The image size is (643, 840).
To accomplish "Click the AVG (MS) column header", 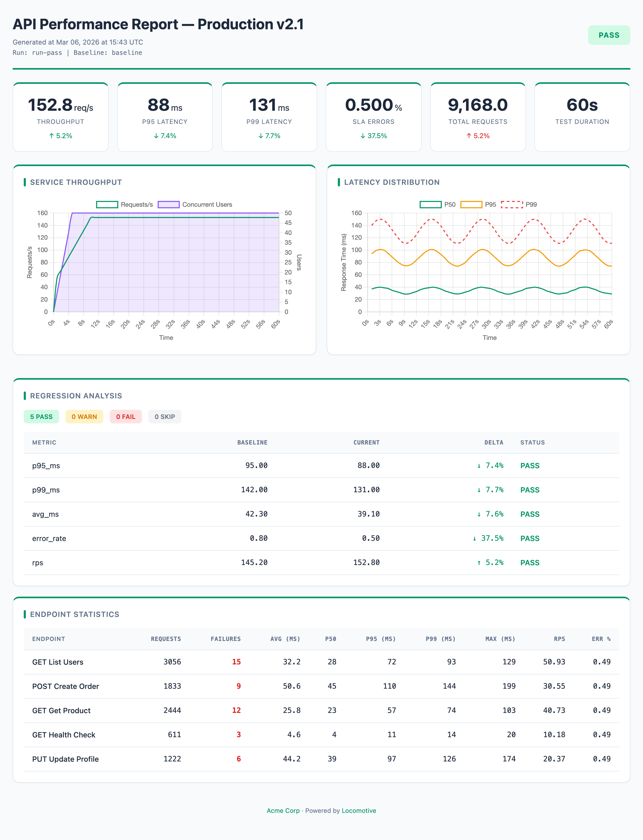I will 285,639.
